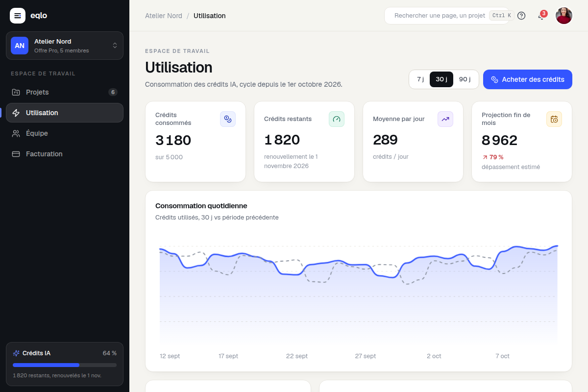
Task: Click the Atelier Nord breadcrumb link
Action: point(164,16)
